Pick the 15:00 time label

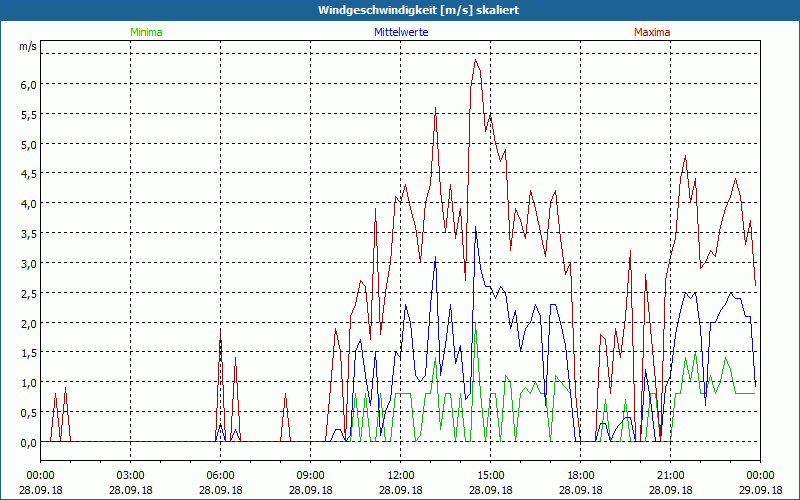[490, 475]
